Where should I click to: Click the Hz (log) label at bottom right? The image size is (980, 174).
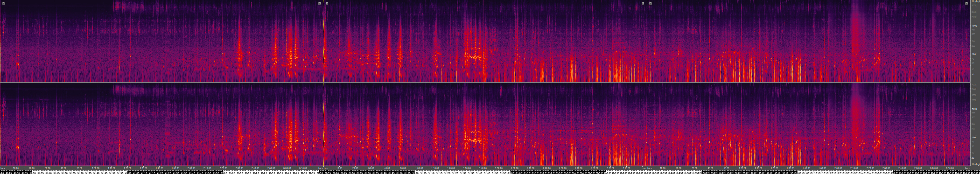coord(975,165)
